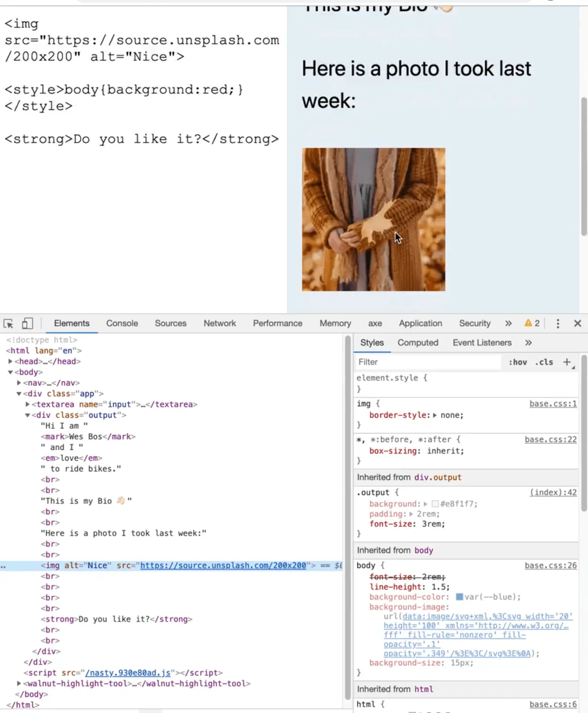The height and width of the screenshot is (713, 588).
Task: Toggle the .cls classes button
Action: tap(544, 362)
